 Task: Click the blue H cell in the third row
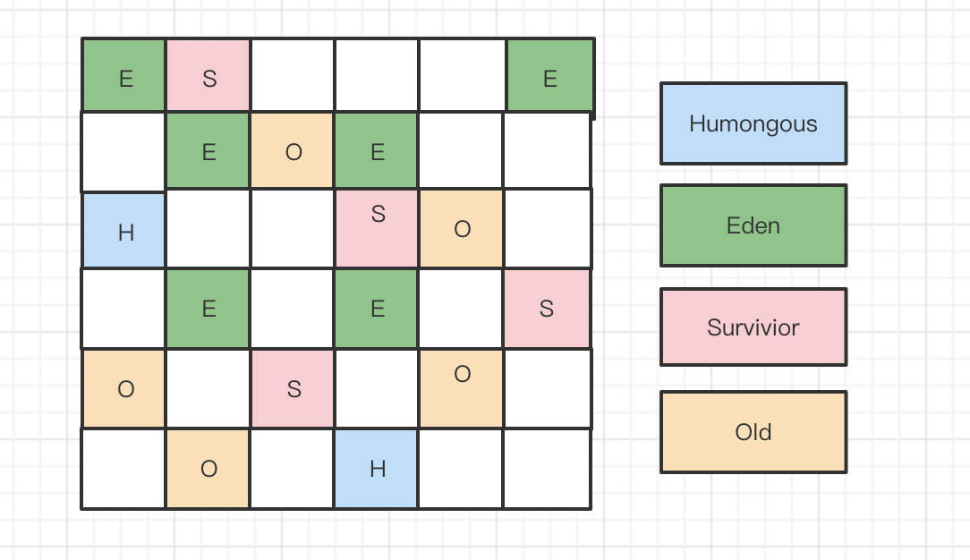(123, 230)
